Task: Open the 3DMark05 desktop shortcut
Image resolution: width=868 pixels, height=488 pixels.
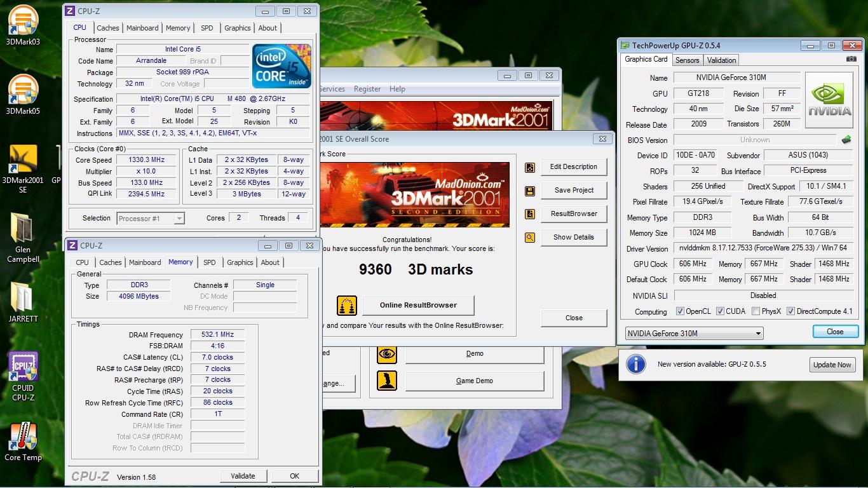Action: (23, 95)
